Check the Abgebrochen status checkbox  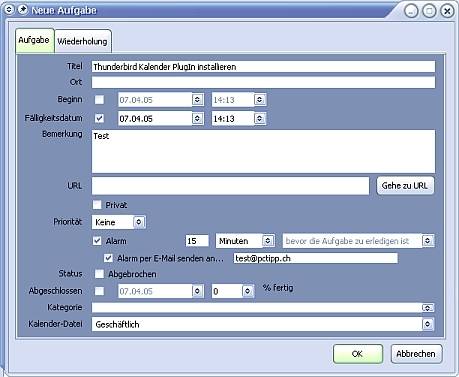(x=99, y=274)
